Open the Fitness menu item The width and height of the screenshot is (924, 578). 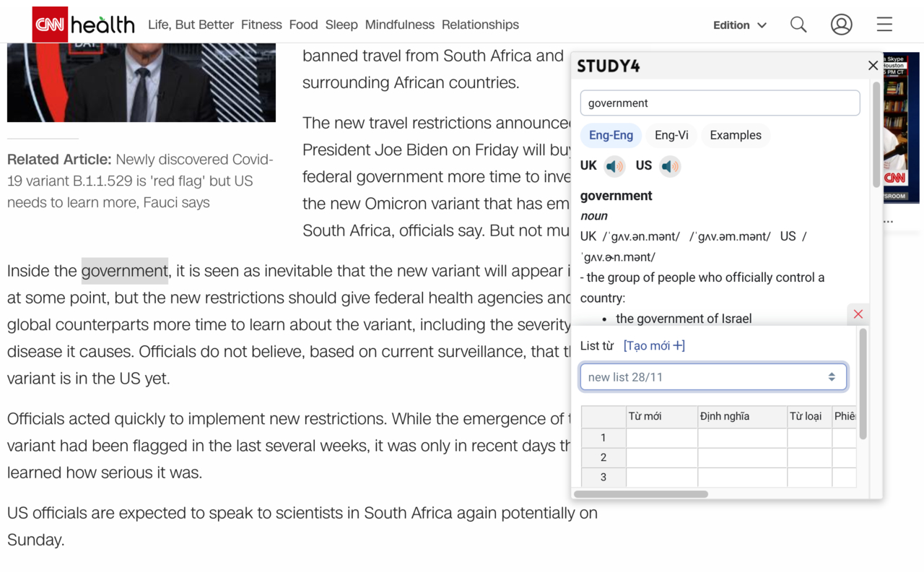click(261, 25)
